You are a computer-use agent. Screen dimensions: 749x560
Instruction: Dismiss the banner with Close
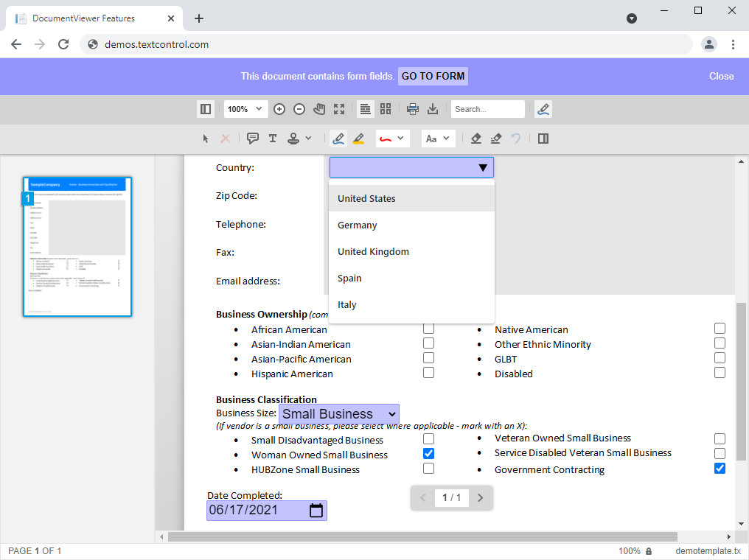[721, 77]
